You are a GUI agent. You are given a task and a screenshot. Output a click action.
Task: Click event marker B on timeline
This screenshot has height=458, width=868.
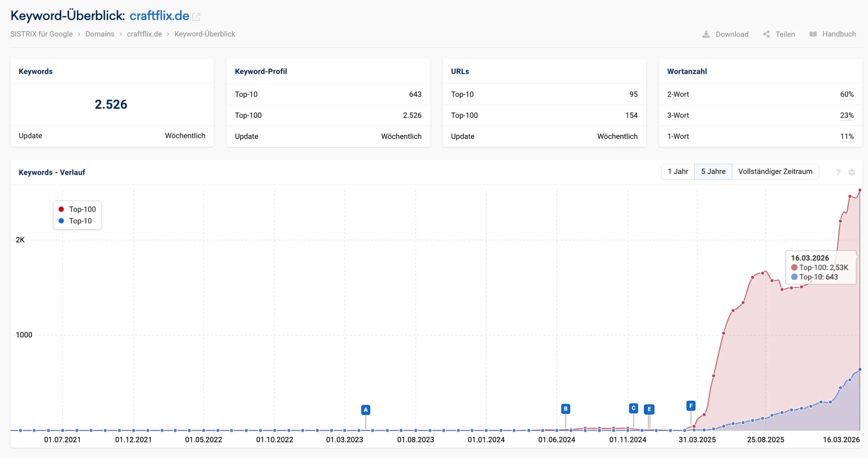(x=566, y=409)
